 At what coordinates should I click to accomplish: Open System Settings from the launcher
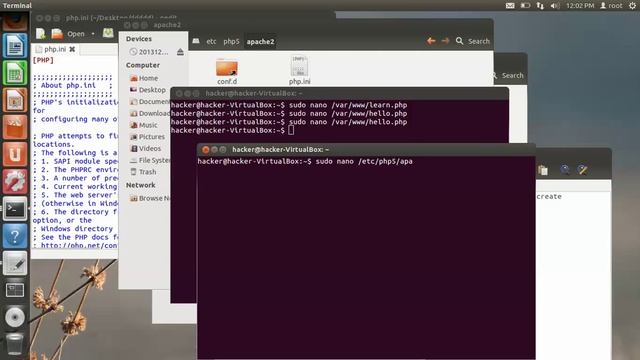pyautogui.click(x=15, y=182)
